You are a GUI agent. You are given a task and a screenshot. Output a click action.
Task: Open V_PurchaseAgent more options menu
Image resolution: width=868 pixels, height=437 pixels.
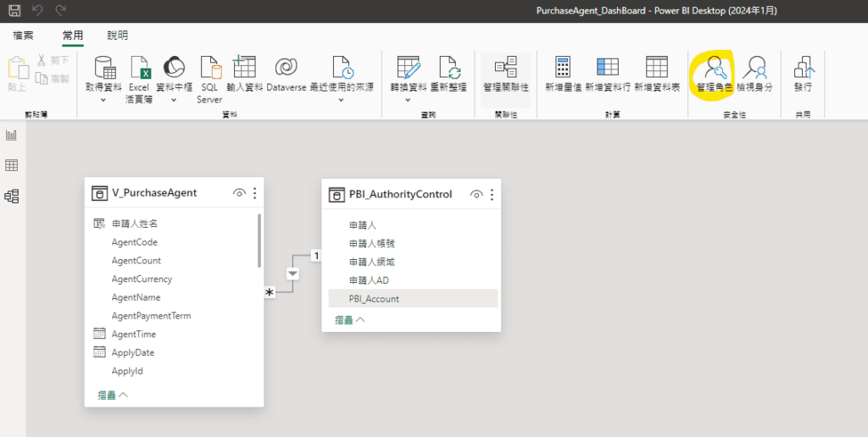pos(254,193)
